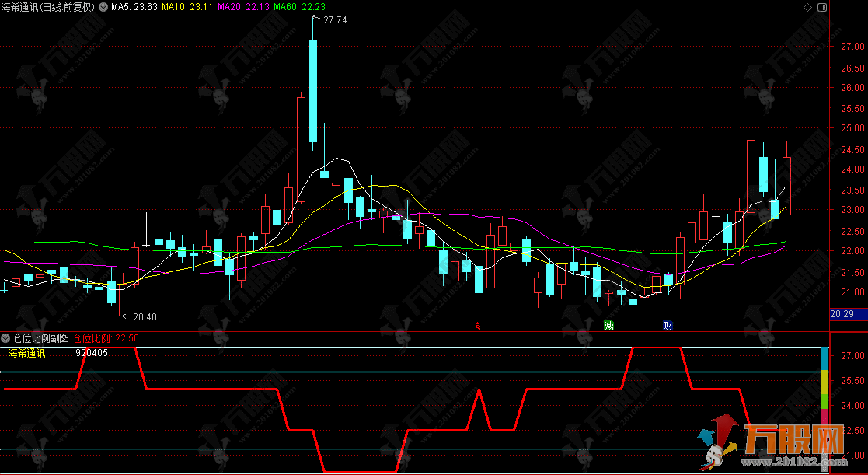Select the green MA60 indicator label
Image resolution: width=868 pixels, height=475 pixels.
pos(299,7)
